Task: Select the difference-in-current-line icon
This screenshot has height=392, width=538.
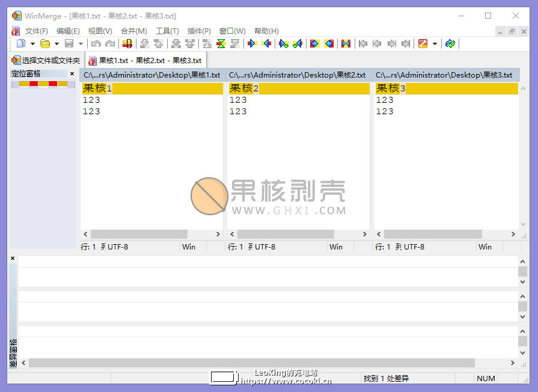Action: pyautogui.click(x=127, y=44)
